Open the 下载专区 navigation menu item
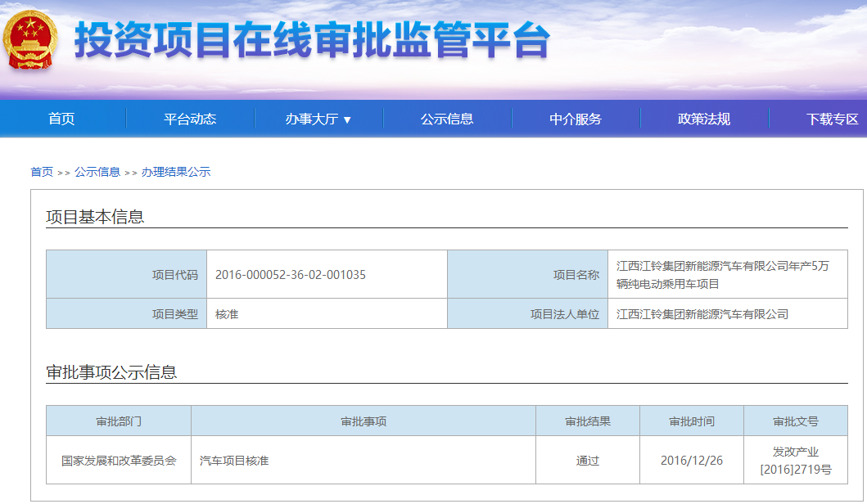The height and width of the screenshot is (504, 867). coord(827,118)
